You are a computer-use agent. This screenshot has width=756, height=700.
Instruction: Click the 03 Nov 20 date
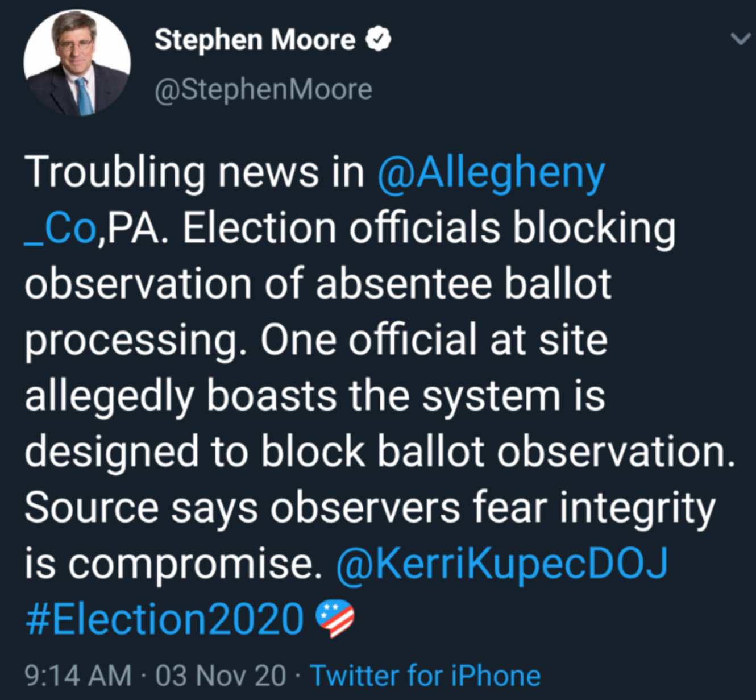221,676
